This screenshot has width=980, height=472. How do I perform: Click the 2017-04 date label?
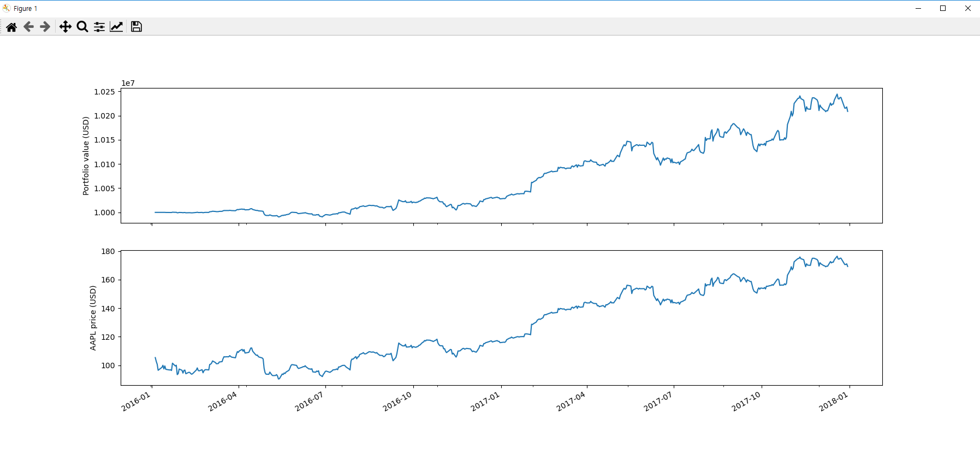tap(571, 402)
